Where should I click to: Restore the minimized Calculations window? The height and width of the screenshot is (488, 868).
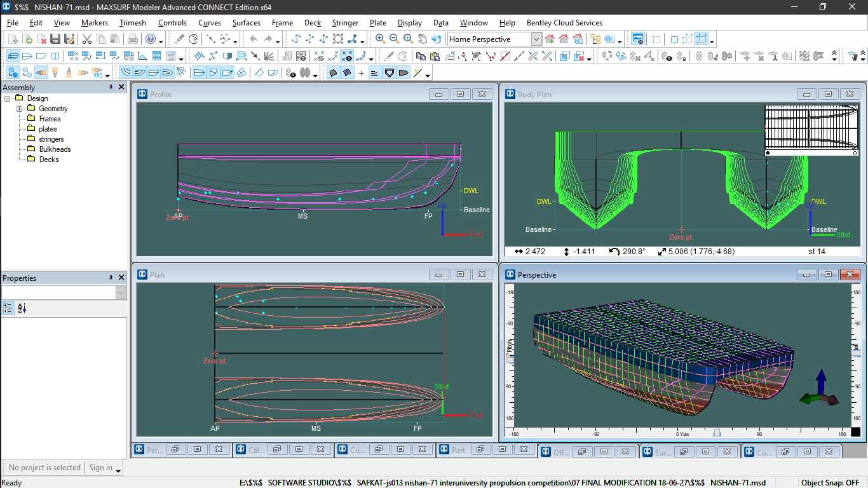[276, 449]
